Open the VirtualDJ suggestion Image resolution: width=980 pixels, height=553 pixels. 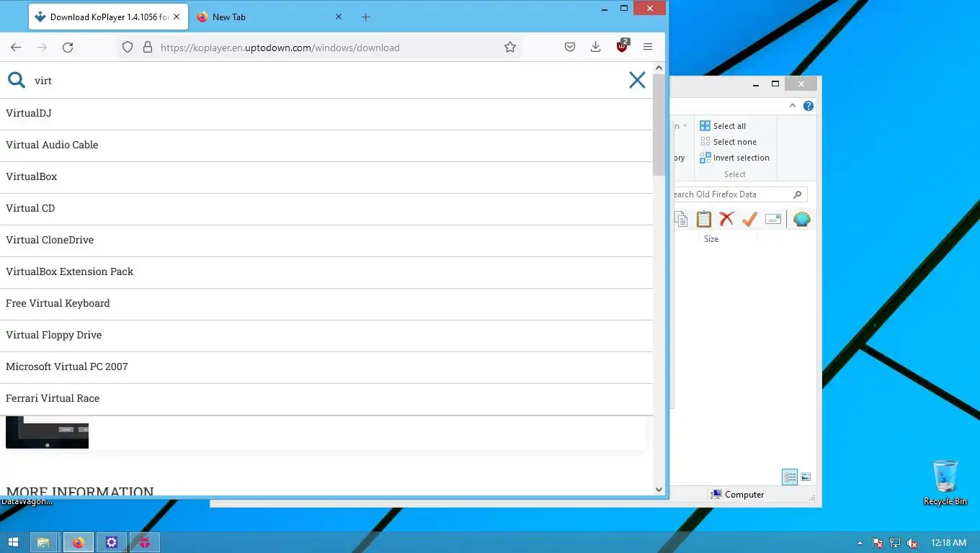326,113
